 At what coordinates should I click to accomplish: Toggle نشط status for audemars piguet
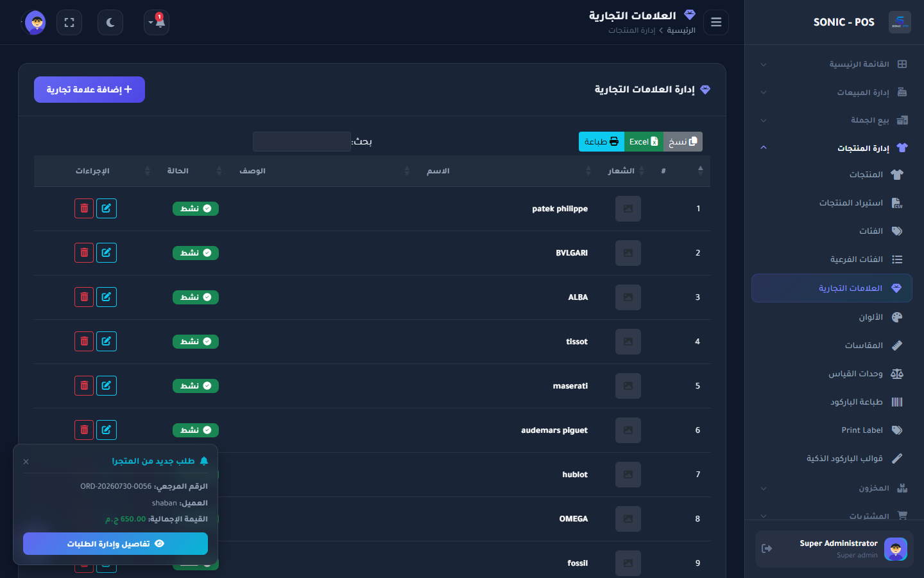pyautogui.click(x=196, y=430)
